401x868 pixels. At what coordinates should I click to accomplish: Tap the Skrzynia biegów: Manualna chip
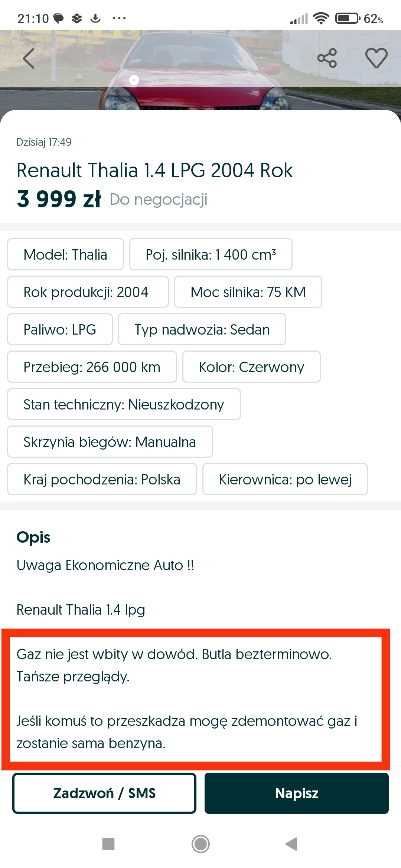[110, 442]
